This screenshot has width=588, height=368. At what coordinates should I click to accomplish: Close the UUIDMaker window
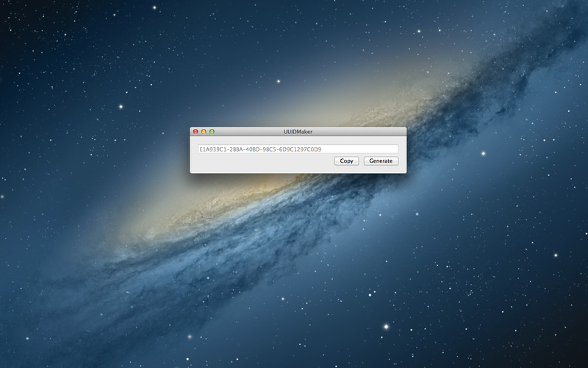[x=196, y=132]
